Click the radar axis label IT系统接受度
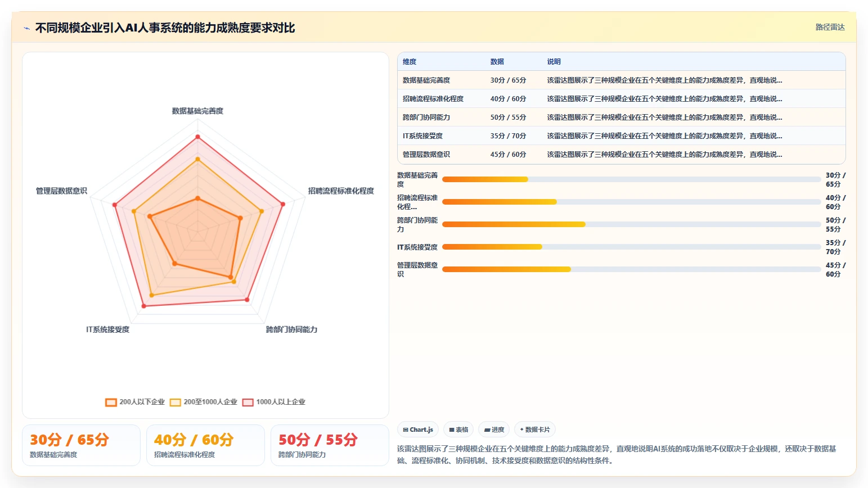868x488 pixels. pos(107,329)
